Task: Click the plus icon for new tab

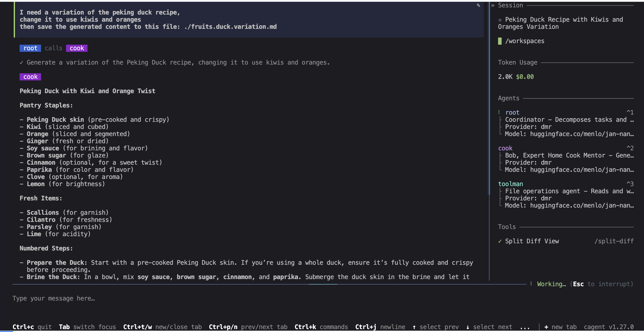Action: pyautogui.click(x=546, y=327)
